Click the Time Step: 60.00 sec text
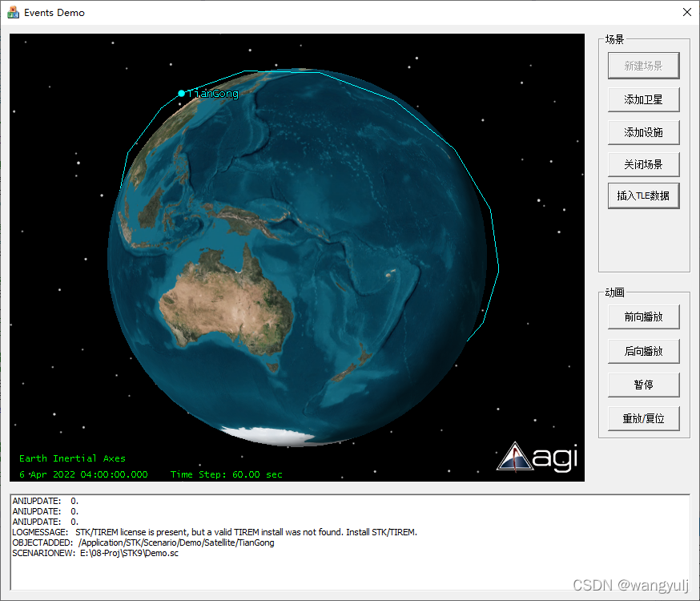This screenshot has width=700, height=601. point(227,474)
